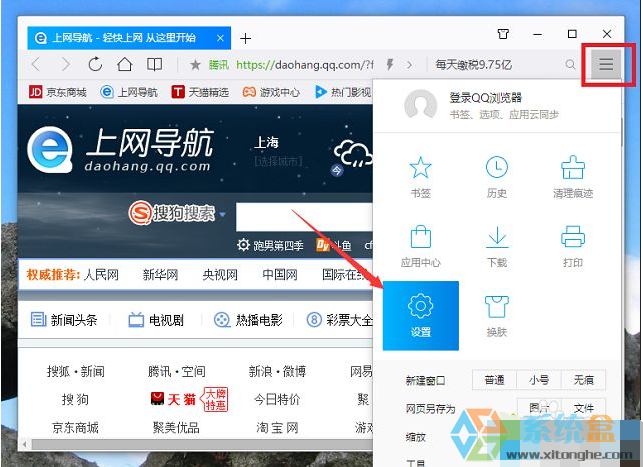This screenshot has width=643, height=467.
Task: Open 央视网 link
Action: point(220,275)
